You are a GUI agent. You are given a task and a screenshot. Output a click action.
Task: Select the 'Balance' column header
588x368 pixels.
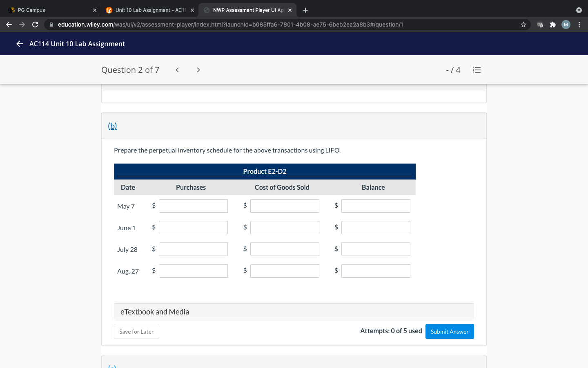(373, 187)
